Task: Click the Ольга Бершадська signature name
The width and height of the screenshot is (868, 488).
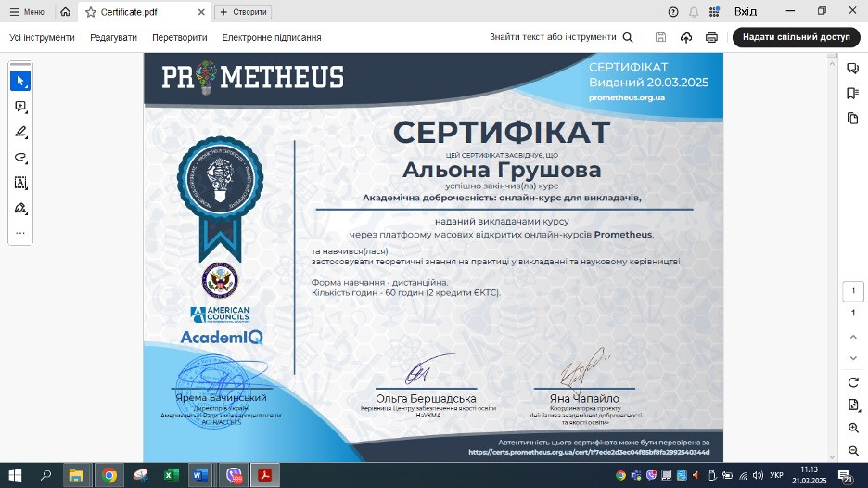Action: click(426, 398)
